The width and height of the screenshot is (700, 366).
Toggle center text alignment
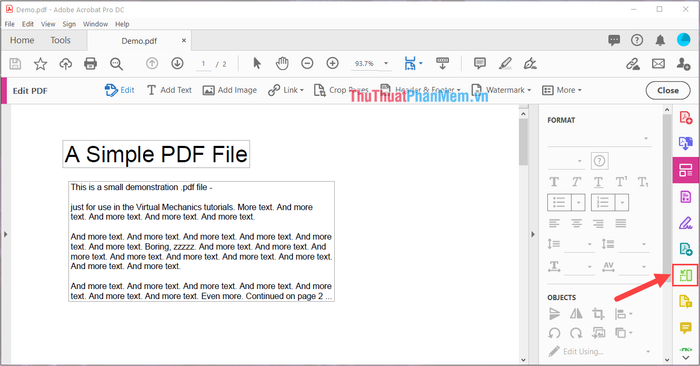click(576, 223)
